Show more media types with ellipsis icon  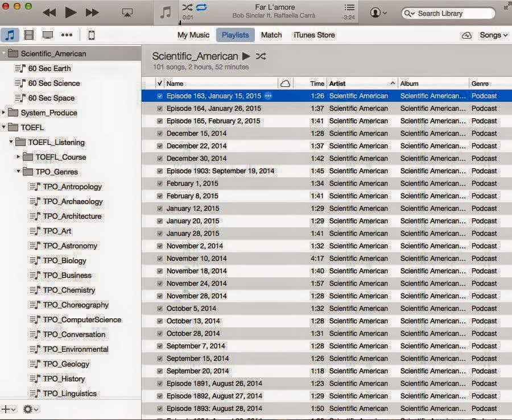pos(67,35)
